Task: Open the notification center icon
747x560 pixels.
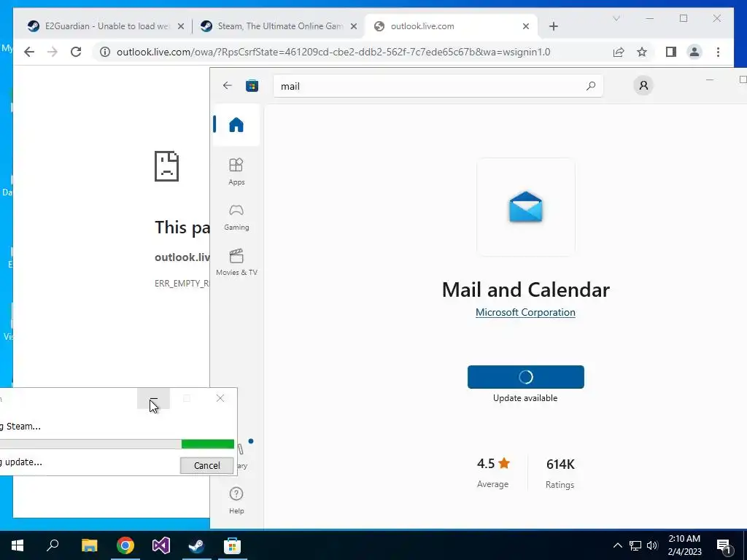Action: (x=724, y=547)
